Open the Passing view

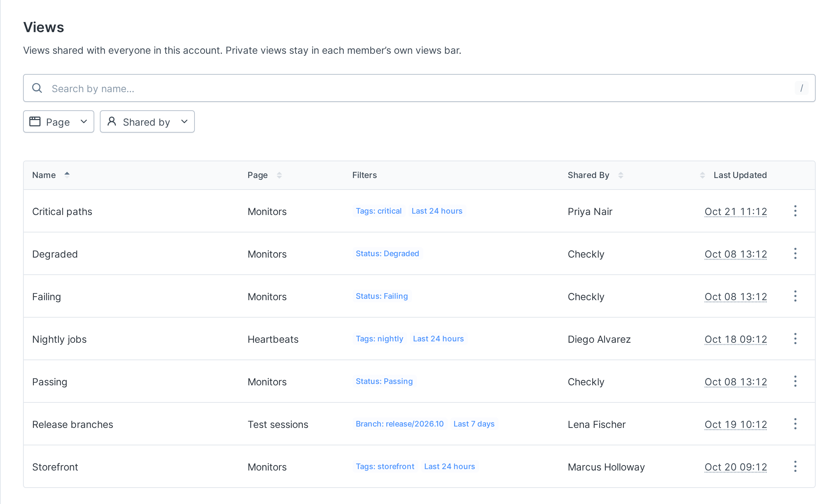coord(50,382)
